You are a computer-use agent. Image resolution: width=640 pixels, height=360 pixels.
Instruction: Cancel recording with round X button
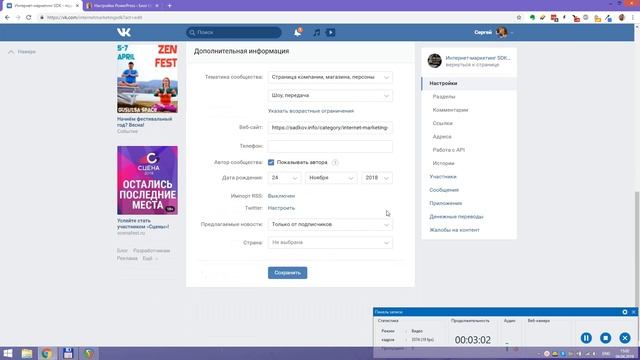[x=625, y=338]
